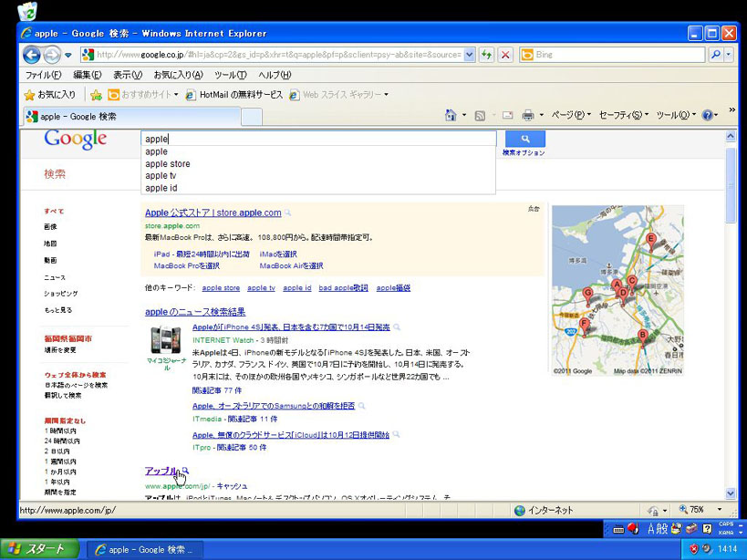Image resolution: width=747 pixels, height=560 pixels.
Task: Stop loading with the red X icon
Action: pyautogui.click(x=505, y=55)
